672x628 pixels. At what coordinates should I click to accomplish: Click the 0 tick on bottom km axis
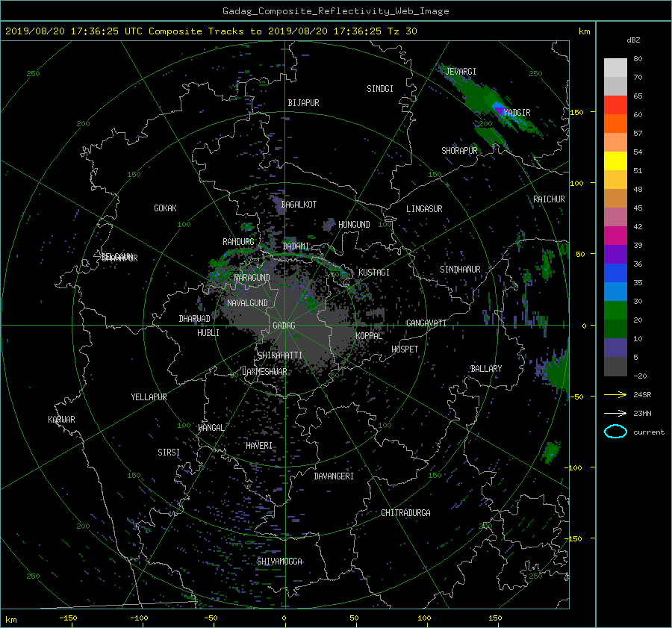tap(284, 618)
